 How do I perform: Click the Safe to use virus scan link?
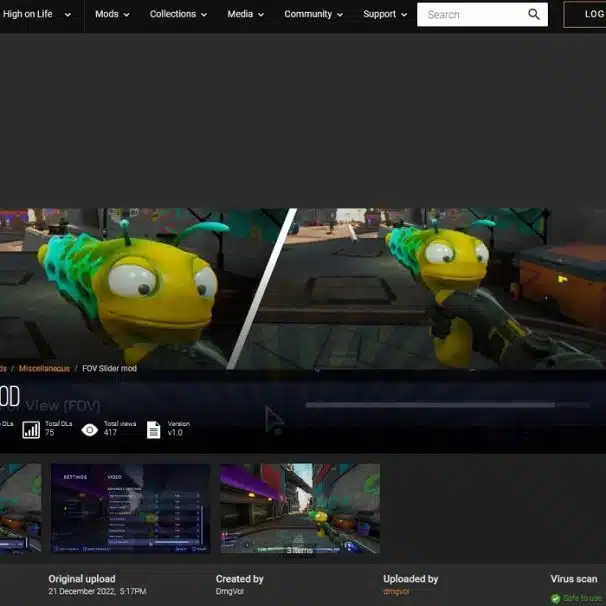tap(582, 598)
